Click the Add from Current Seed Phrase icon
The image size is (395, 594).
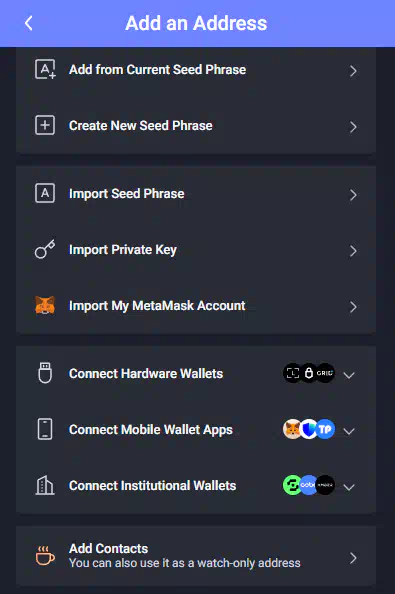(x=45, y=69)
